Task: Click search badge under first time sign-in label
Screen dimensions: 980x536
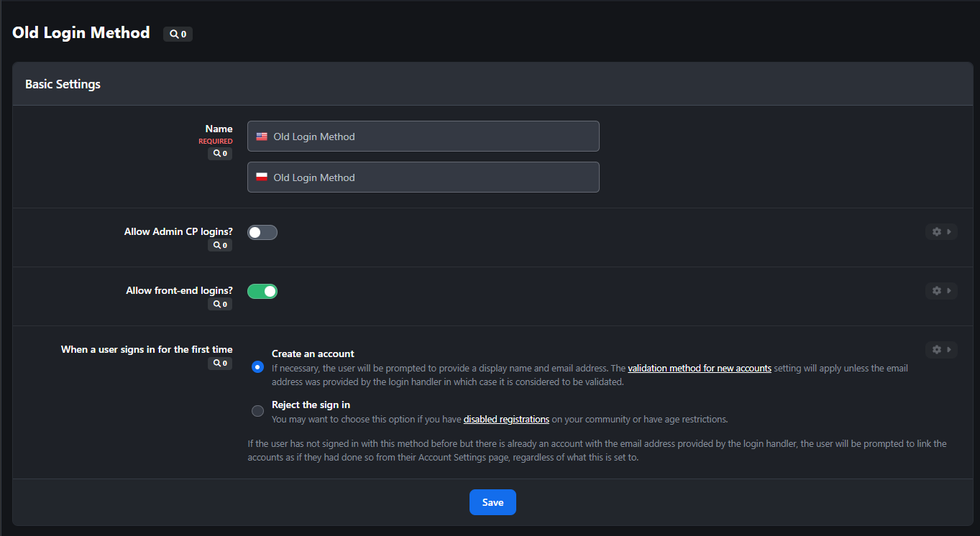Action: [x=220, y=364]
